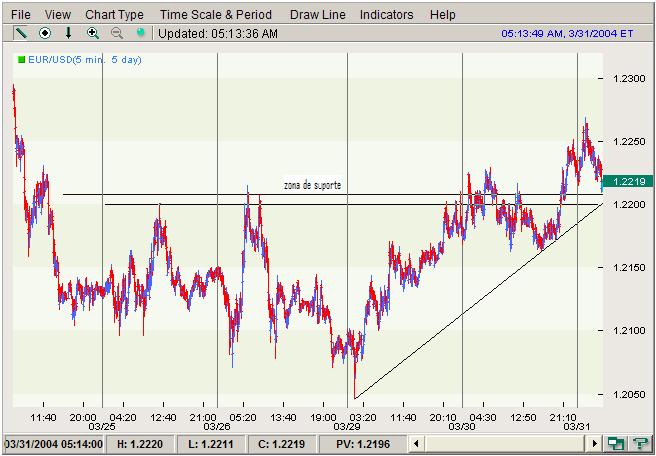Screen dimensions: 656x456
Task: Zoom in with the magnifier plus icon
Action: 92,33
